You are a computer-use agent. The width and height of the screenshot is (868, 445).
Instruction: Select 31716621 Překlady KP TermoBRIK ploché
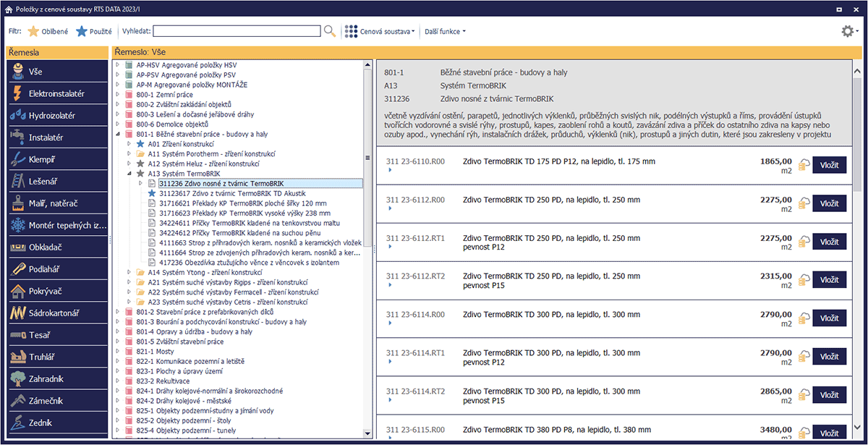243,203
